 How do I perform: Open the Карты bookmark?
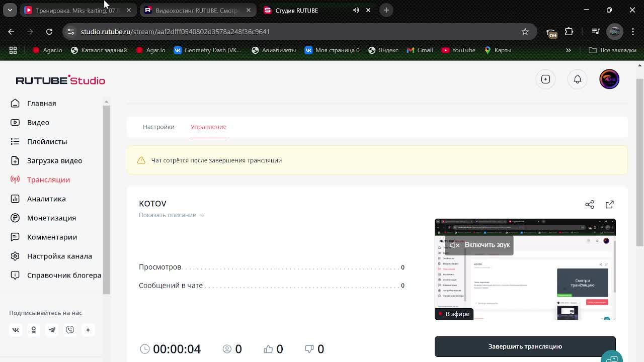(x=498, y=50)
